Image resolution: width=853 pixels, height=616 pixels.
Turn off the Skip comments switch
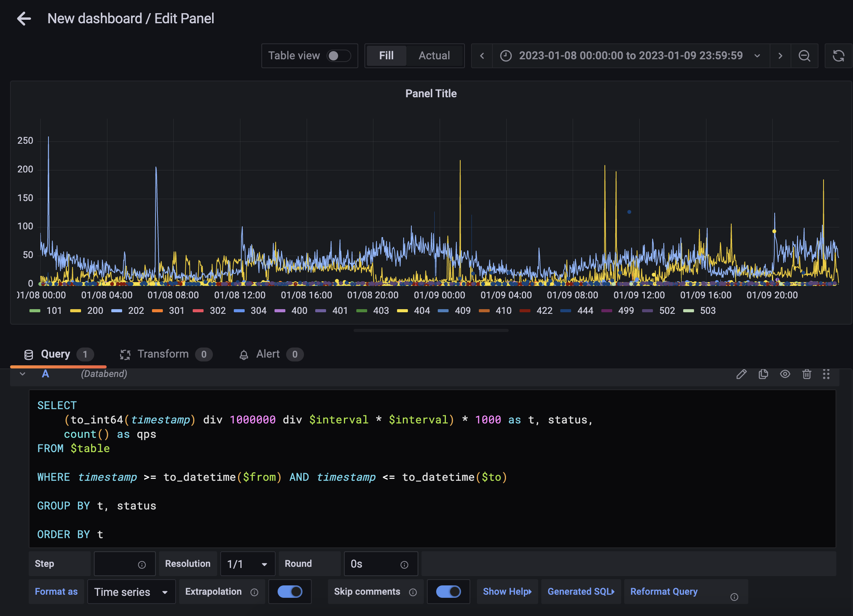[x=449, y=592]
